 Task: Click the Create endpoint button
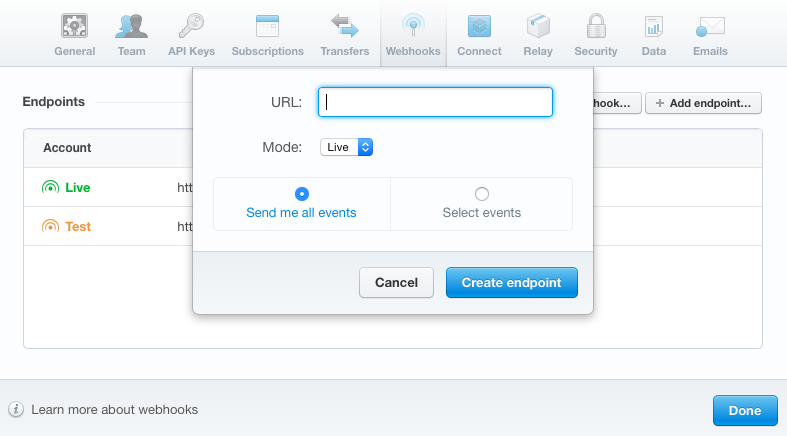point(511,282)
